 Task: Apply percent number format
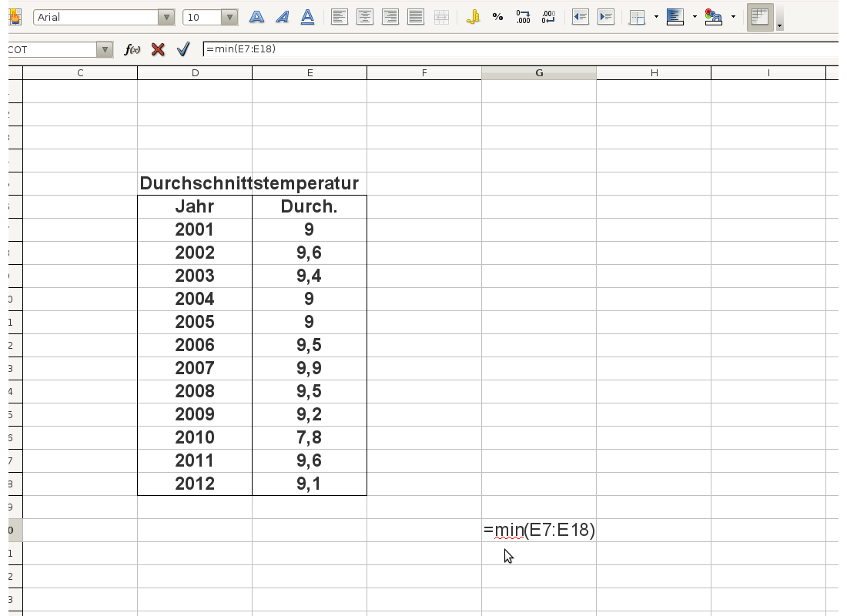[498, 17]
